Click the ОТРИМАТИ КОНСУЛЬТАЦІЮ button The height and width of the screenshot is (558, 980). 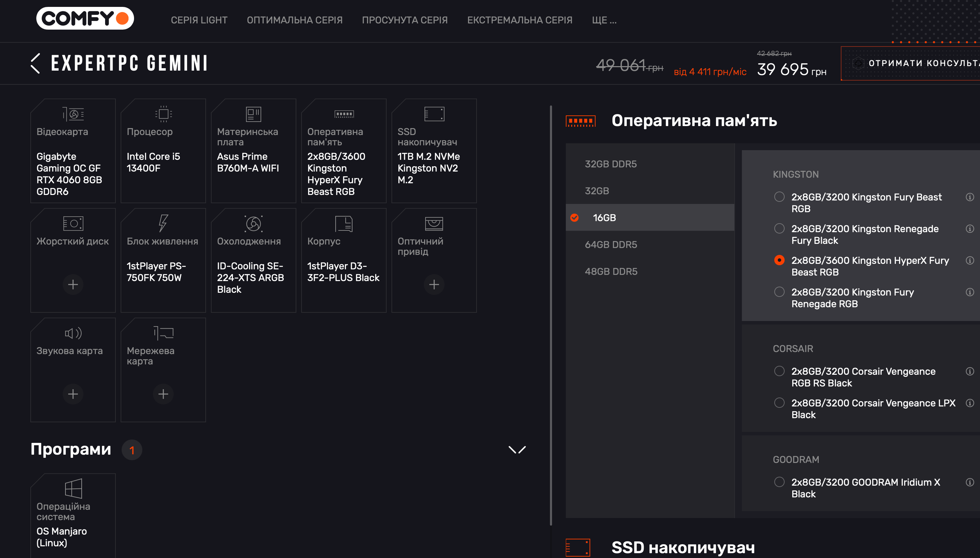tap(911, 63)
